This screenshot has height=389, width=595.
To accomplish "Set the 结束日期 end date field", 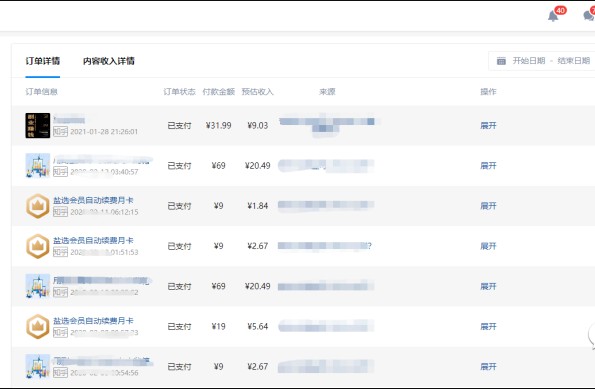I will pyautogui.click(x=573, y=61).
